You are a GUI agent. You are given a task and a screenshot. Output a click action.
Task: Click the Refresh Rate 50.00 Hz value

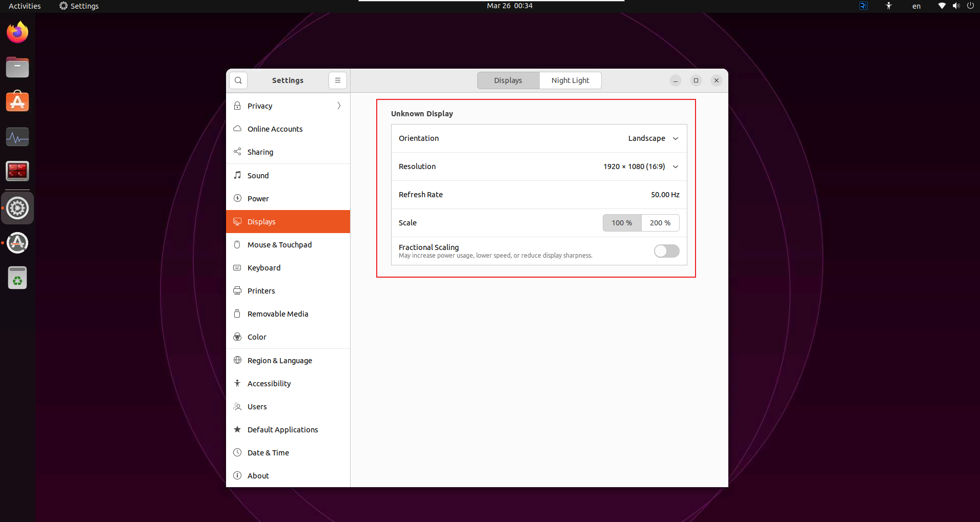[x=665, y=195]
